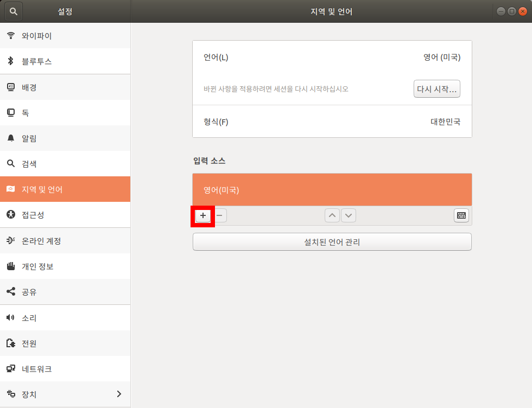
Task: Select 공유 in the sidebar
Action: click(65, 292)
